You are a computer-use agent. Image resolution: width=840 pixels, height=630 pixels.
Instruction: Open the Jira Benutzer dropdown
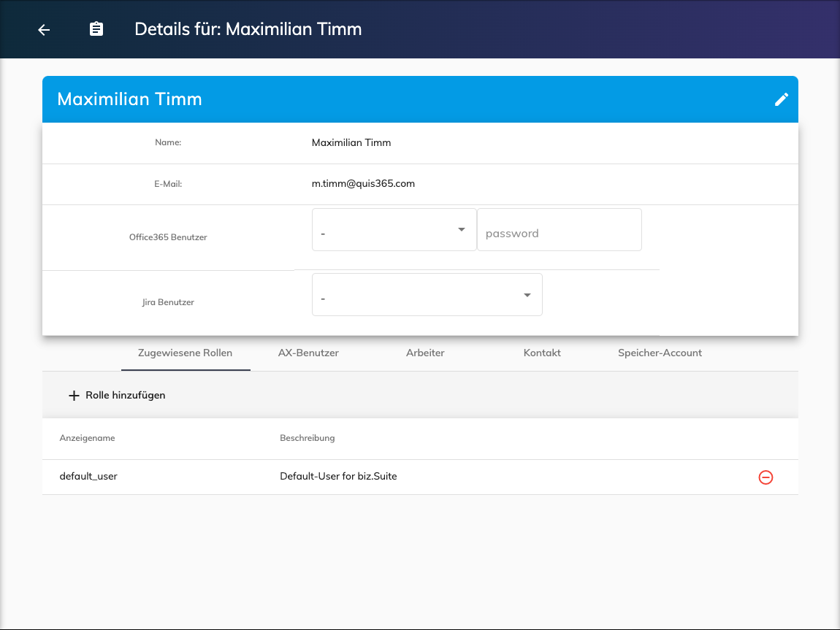coord(427,295)
